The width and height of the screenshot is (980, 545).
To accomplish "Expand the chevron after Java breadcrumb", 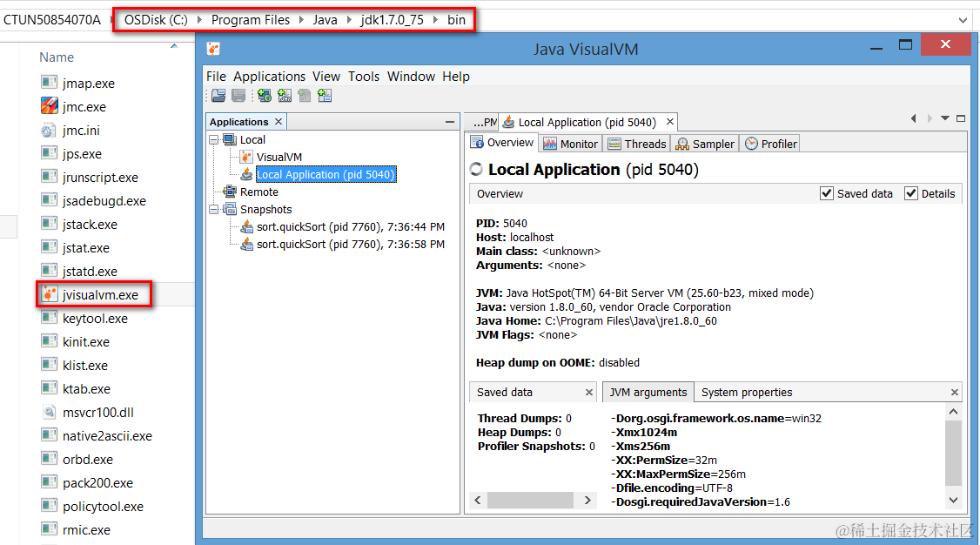I will click(349, 20).
